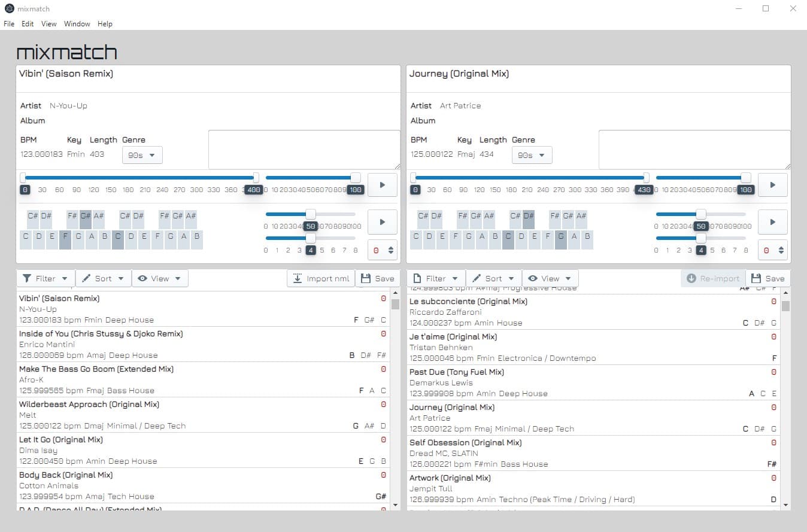
Task: Open the View dropdown of right list
Action: tap(550, 278)
